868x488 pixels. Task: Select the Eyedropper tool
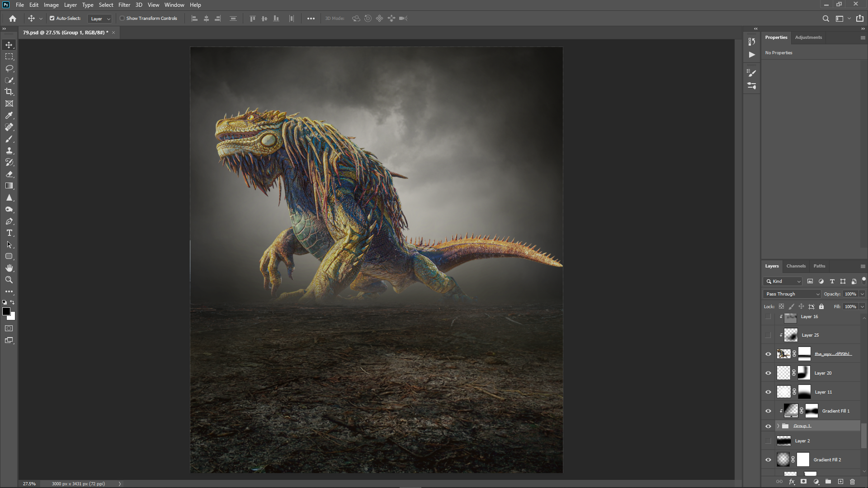(x=9, y=115)
